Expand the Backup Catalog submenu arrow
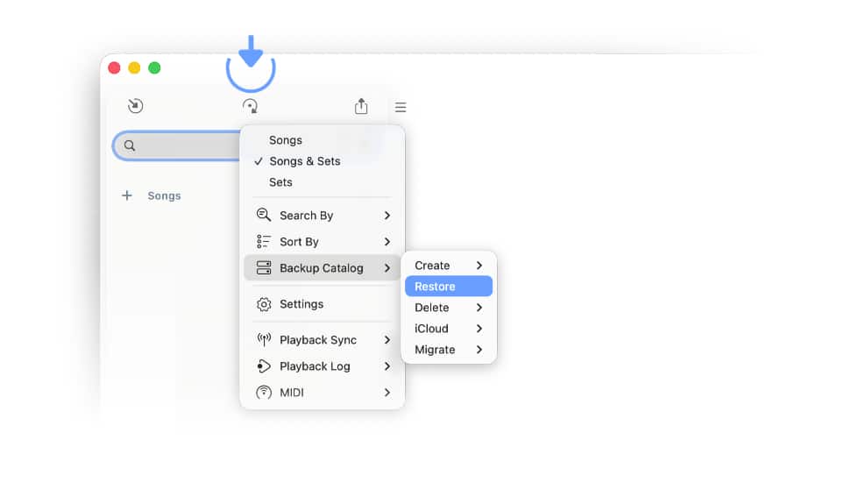 point(387,268)
